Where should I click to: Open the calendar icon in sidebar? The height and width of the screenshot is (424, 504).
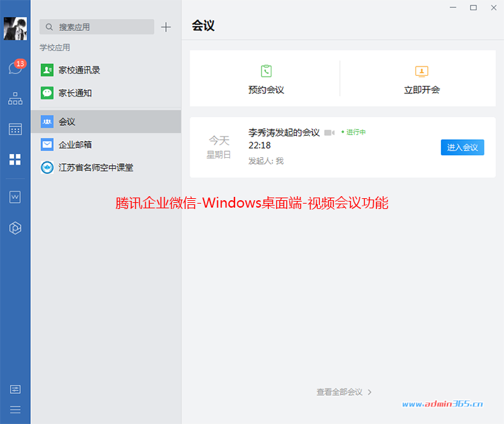(15, 129)
